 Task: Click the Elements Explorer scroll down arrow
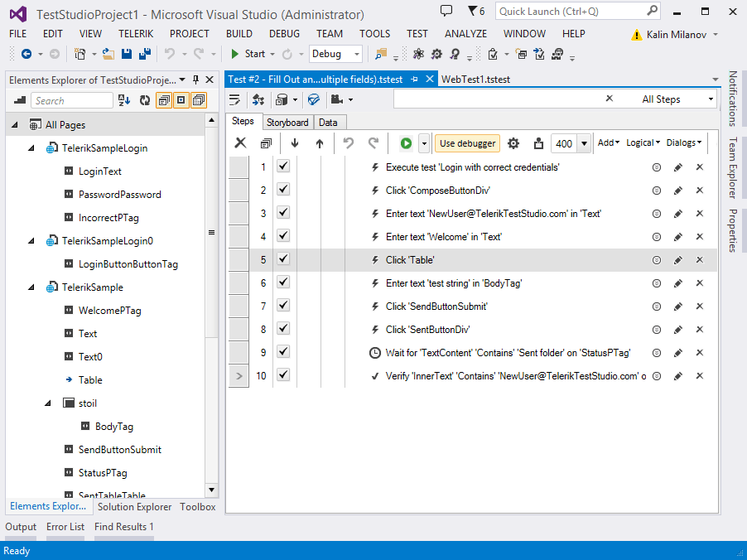point(211,490)
